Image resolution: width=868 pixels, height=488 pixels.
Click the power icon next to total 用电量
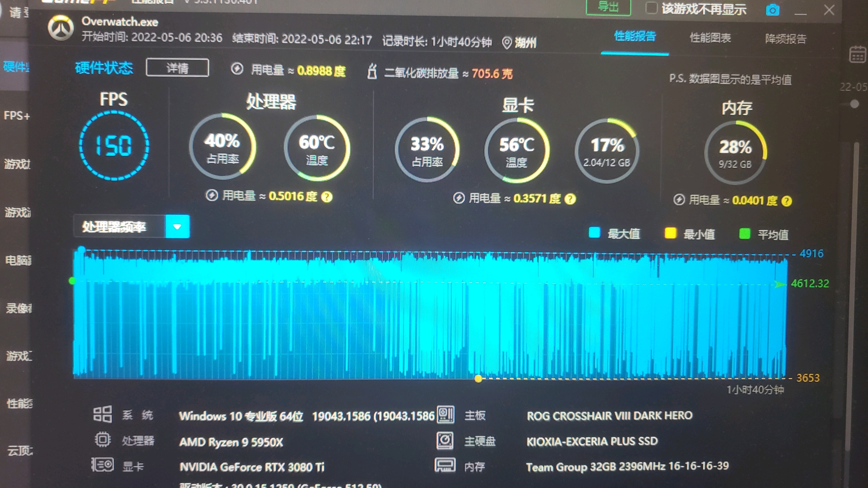237,69
